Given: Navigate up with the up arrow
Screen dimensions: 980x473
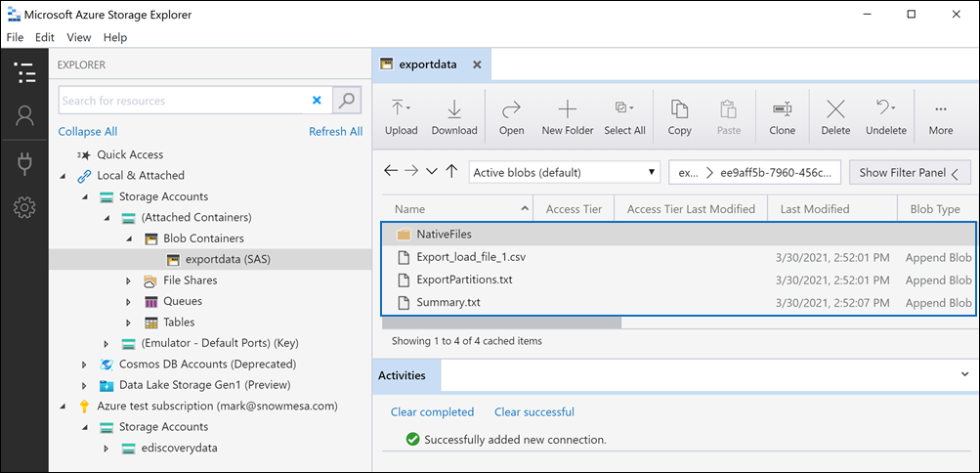Looking at the screenshot, I should (451, 172).
